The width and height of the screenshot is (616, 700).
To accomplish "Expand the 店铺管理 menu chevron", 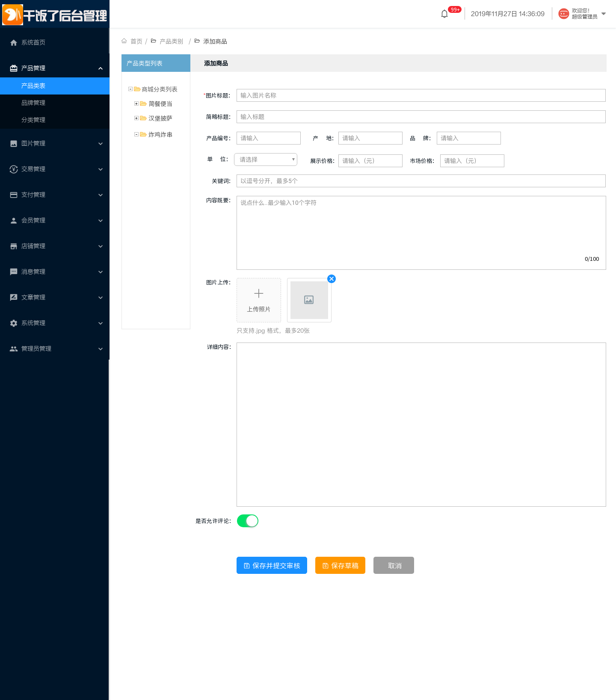I will point(101,246).
